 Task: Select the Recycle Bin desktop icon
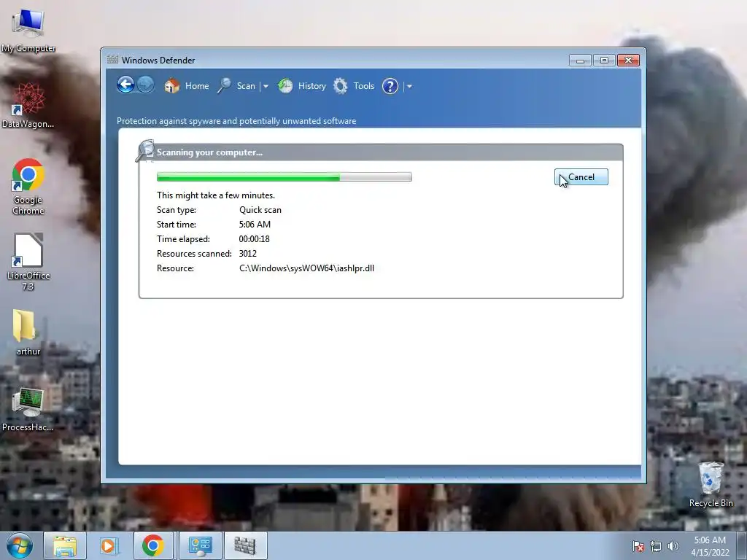[x=711, y=484]
